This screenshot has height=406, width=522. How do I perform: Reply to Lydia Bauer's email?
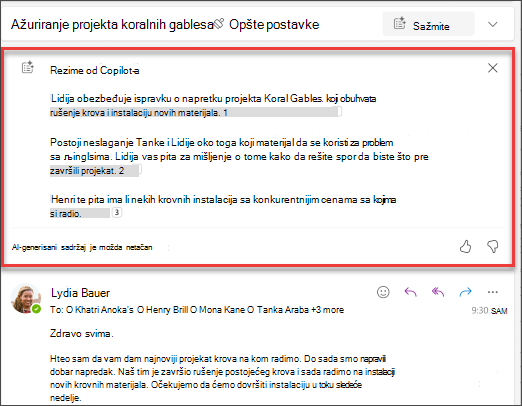click(410, 292)
